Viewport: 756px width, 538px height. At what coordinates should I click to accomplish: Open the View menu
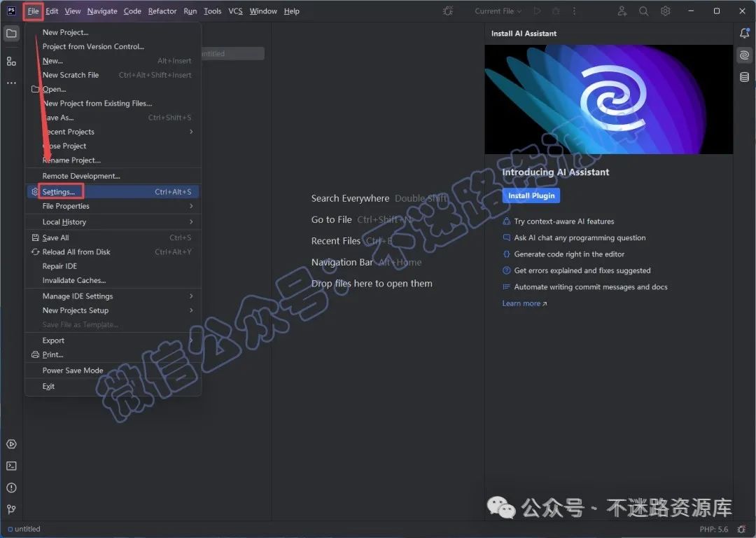pyautogui.click(x=73, y=11)
